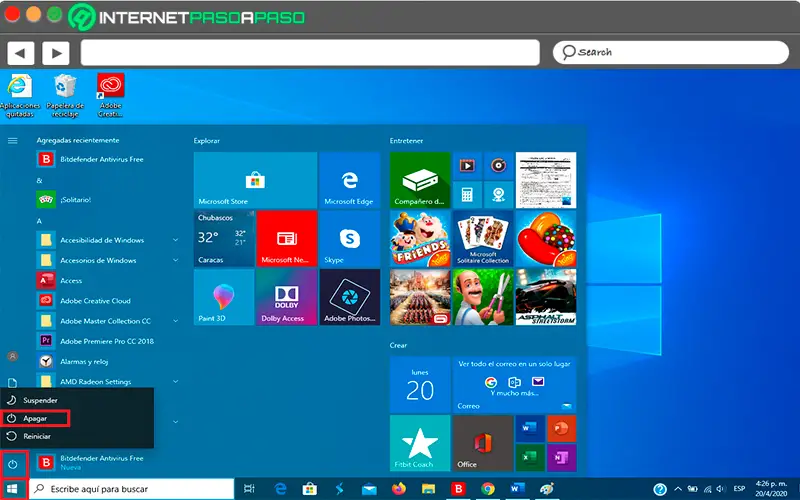Click the ESP language indicator

tap(739, 489)
